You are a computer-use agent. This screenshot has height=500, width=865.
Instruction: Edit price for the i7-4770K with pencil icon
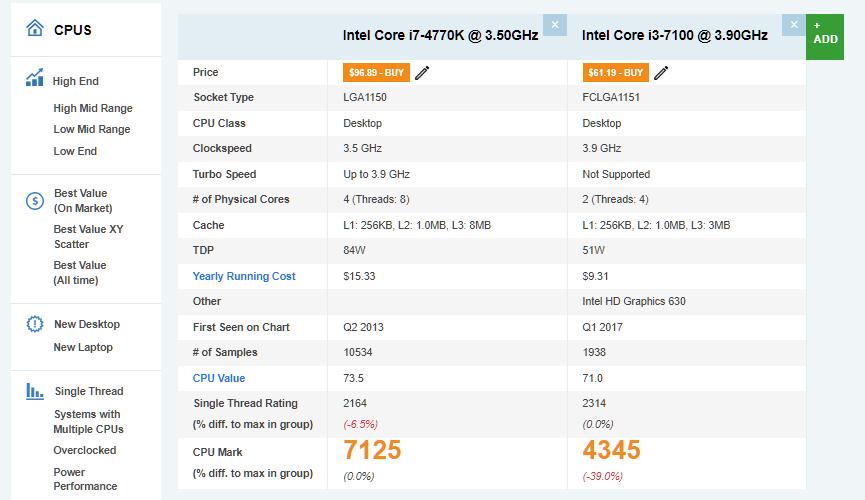(422, 72)
